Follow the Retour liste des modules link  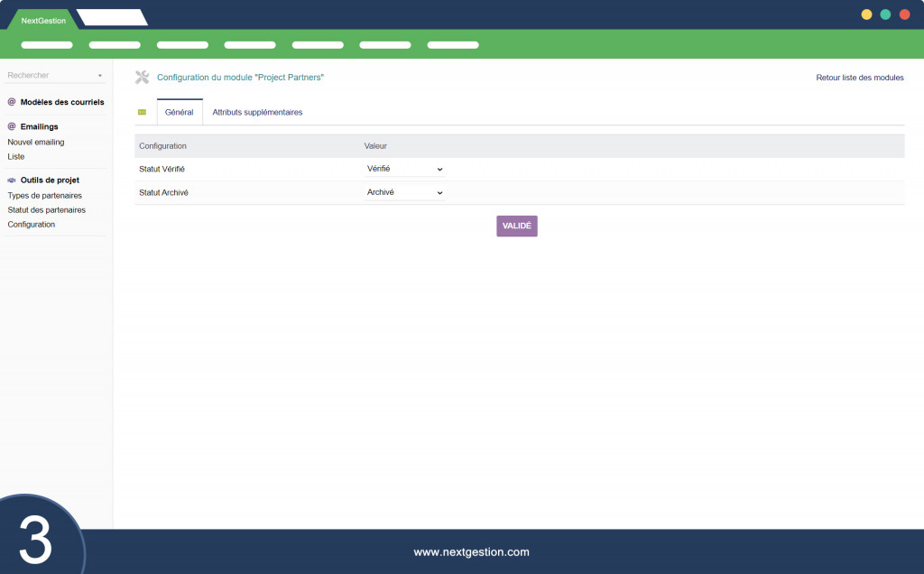tap(860, 78)
